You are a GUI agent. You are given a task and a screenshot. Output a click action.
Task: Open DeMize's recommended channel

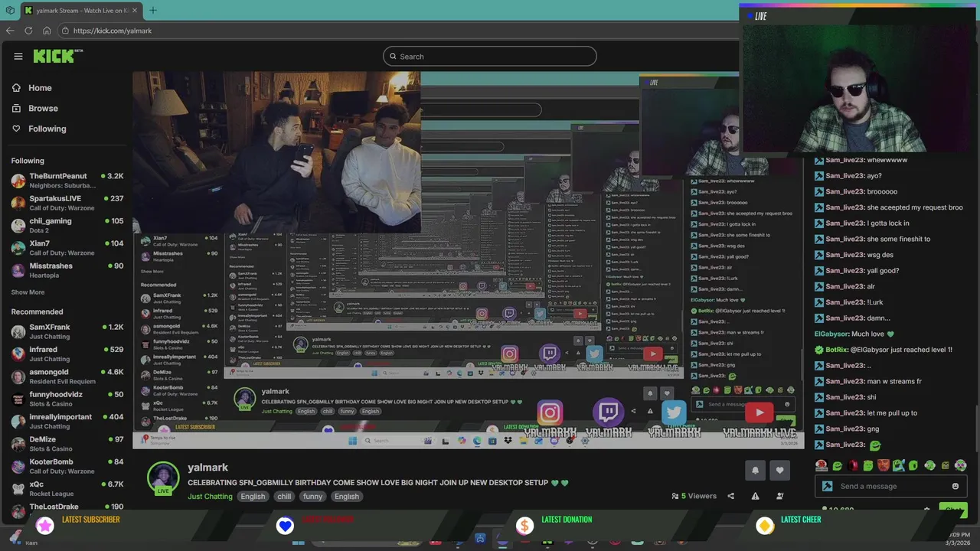pyautogui.click(x=67, y=443)
